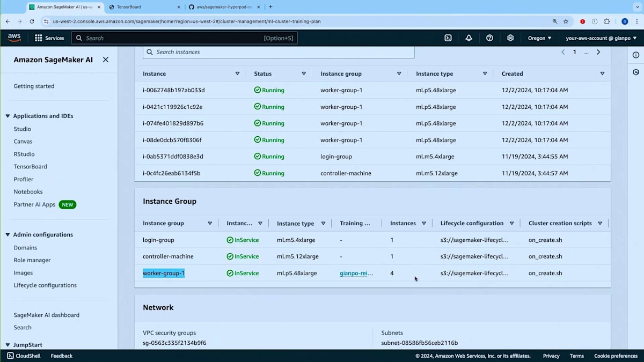Collapse the Admin configurations section
This screenshot has width=644, height=362.
[x=8, y=234]
